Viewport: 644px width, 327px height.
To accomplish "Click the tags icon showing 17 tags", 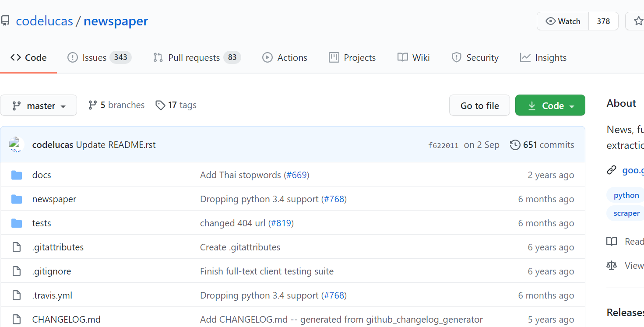I will click(160, 105).
